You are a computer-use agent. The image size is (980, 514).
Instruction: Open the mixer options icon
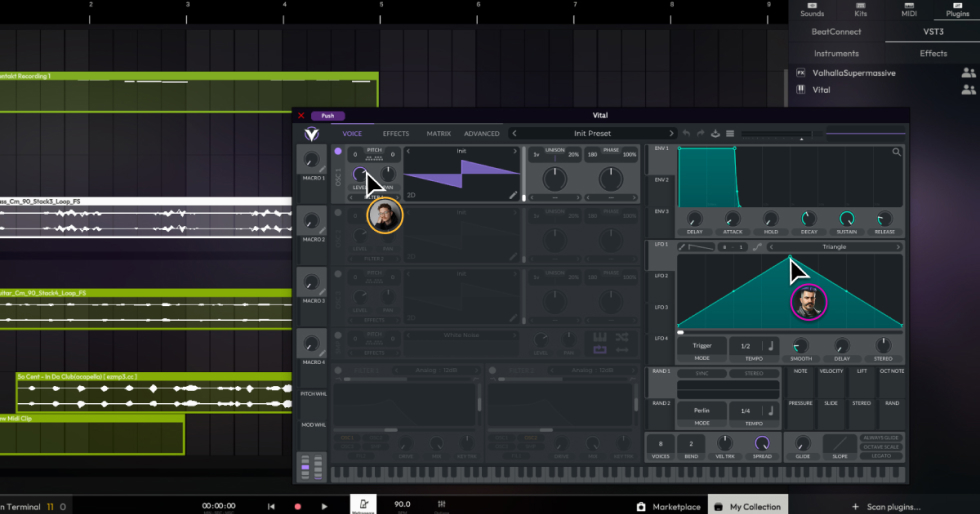[441, 504]
